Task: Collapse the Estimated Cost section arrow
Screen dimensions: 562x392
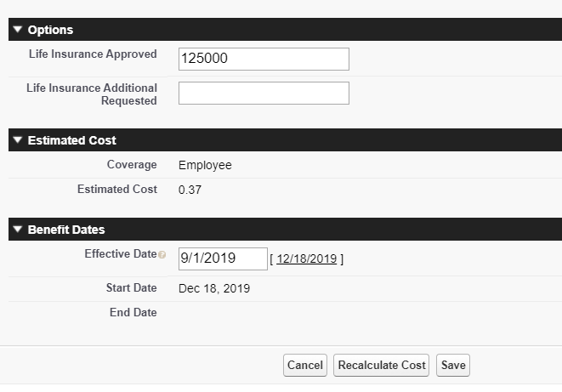Action: coord(18,140)
